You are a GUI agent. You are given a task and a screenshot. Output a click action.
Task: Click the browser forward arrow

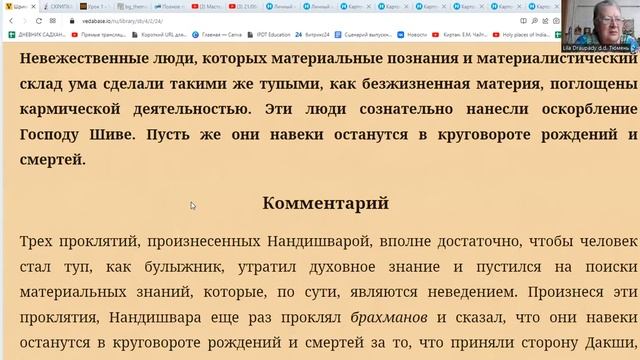pyautogui.click(x=24, y=21)
